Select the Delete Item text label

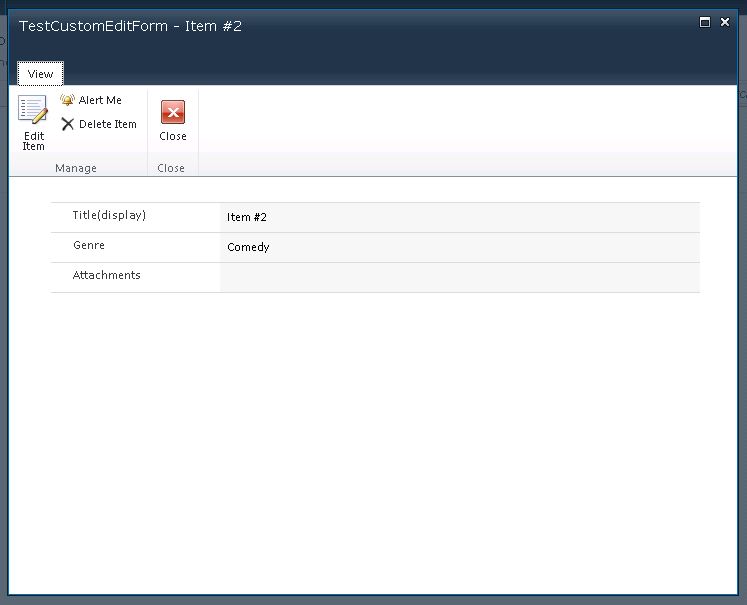108,124
